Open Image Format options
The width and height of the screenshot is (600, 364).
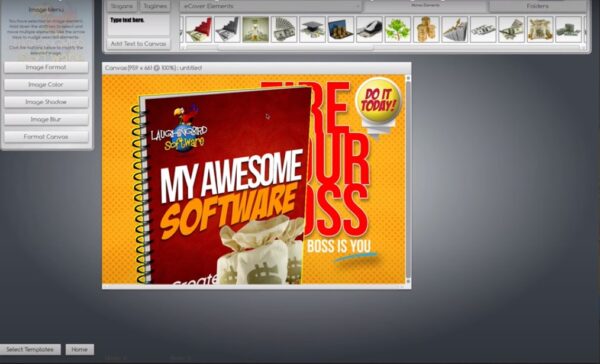pos(46,67)
